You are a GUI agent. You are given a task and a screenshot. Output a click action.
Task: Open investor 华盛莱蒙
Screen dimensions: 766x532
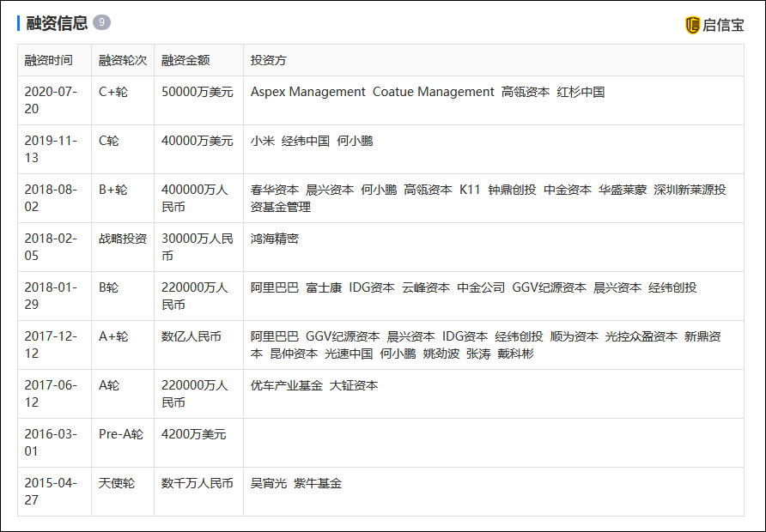click(x=623, y=190)
